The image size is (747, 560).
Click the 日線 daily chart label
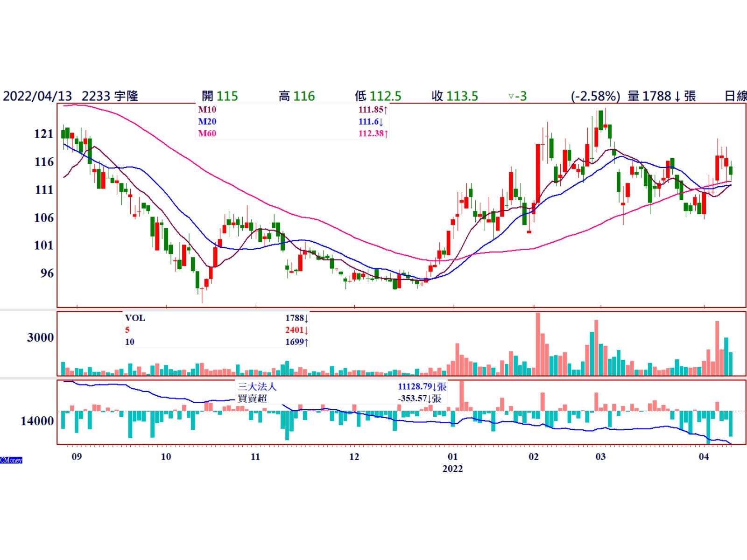coord(735,96)
